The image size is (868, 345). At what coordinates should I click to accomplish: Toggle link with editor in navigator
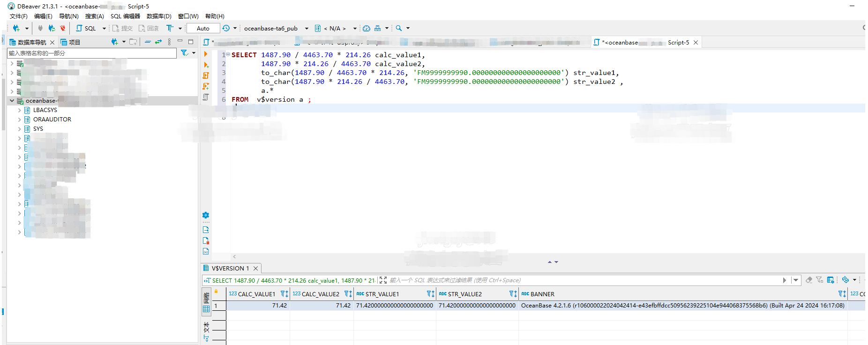158,42
